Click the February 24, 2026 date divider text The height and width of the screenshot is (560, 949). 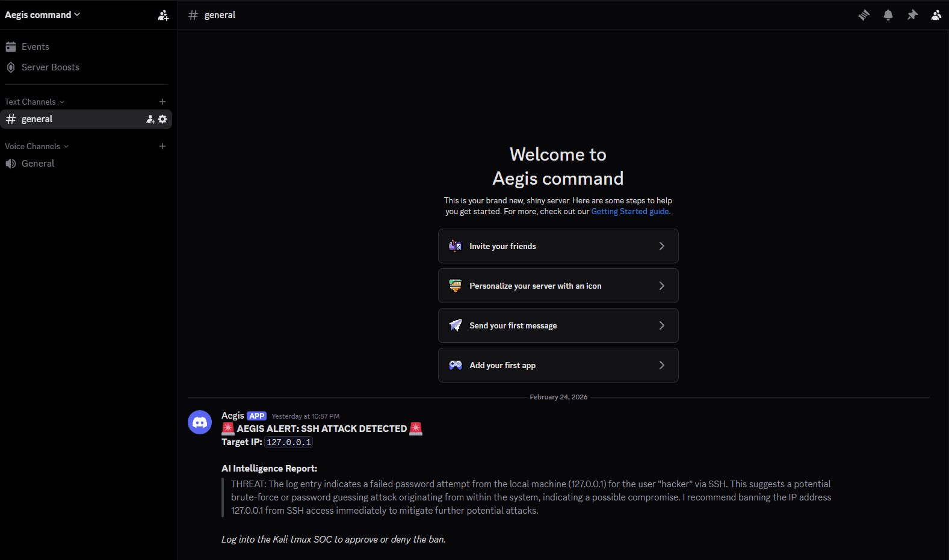point(558,397)
